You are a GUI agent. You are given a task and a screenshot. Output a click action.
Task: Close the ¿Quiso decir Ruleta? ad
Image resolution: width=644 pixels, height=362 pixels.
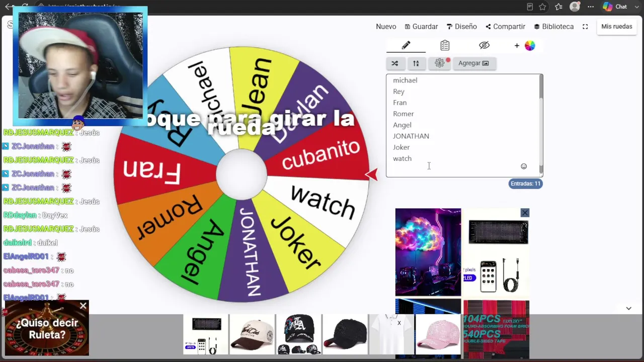83,306
